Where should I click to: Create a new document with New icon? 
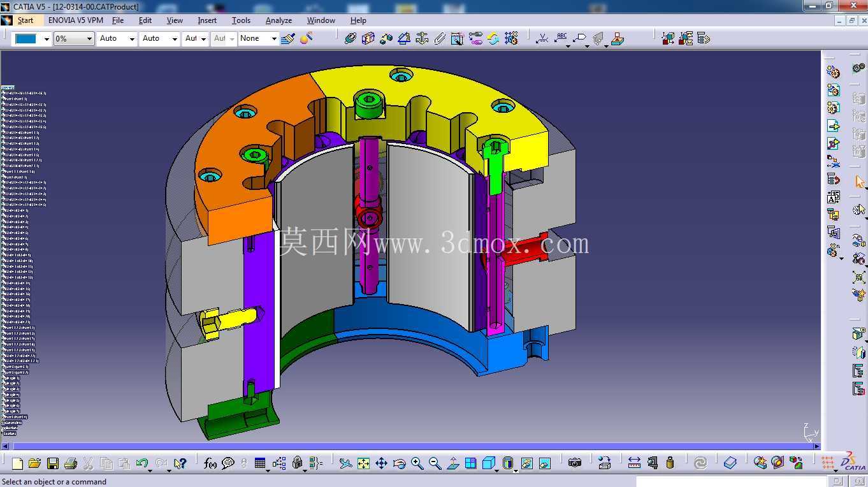(x=17, y=463)
